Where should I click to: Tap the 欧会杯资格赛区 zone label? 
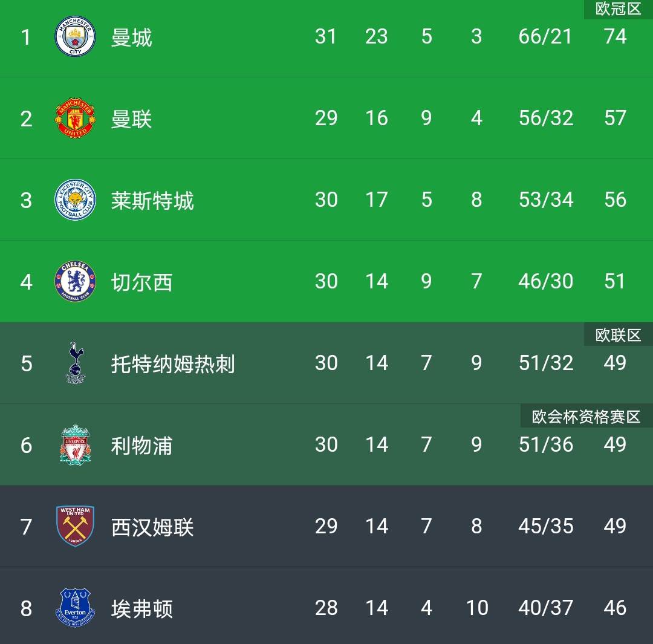click(586, 417)
